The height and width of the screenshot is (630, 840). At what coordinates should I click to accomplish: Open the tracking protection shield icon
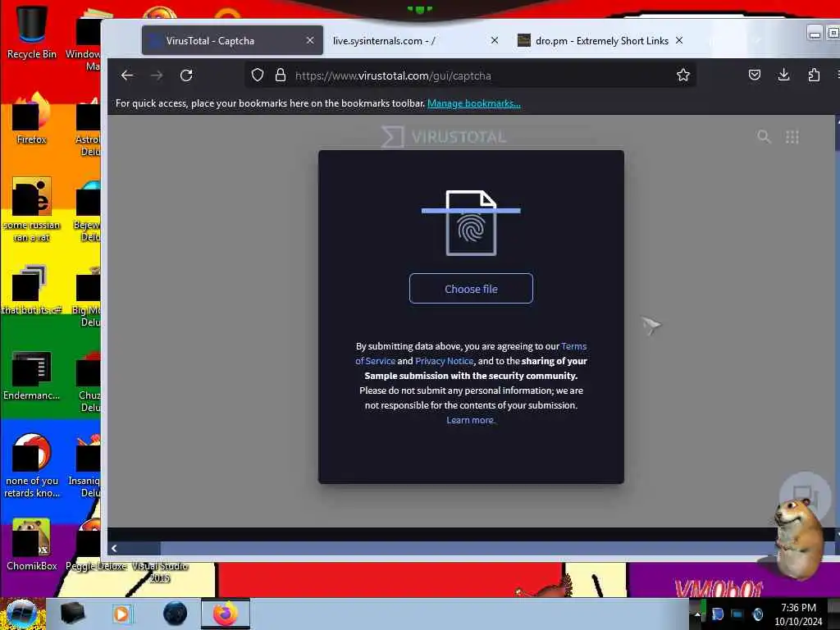(x=258, y=75)
